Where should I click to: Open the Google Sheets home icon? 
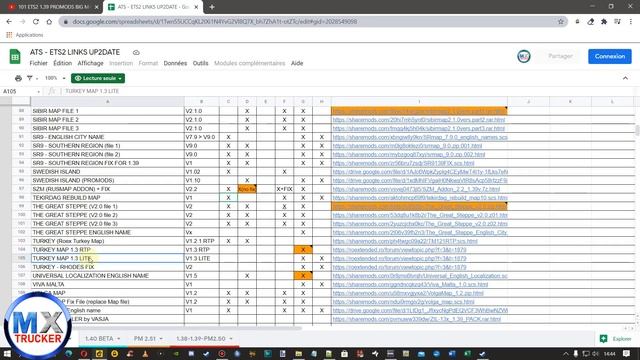(15, 57)
